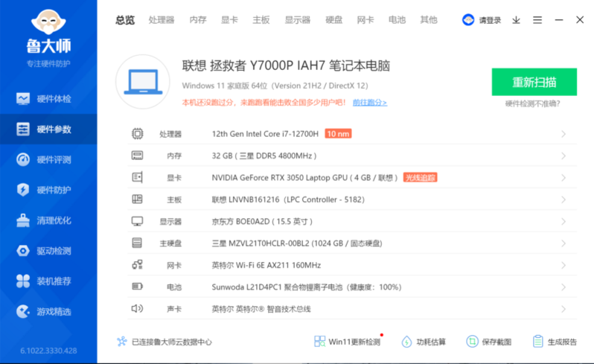Open 硬件体检 from the sidebar
This screenshot has width=594, height=364.
(48, 98)
